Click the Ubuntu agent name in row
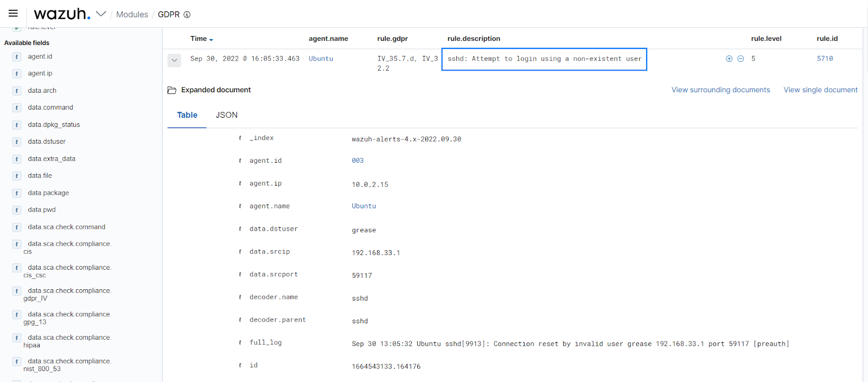Screen dimensions: 868x382 pos(321,59)
